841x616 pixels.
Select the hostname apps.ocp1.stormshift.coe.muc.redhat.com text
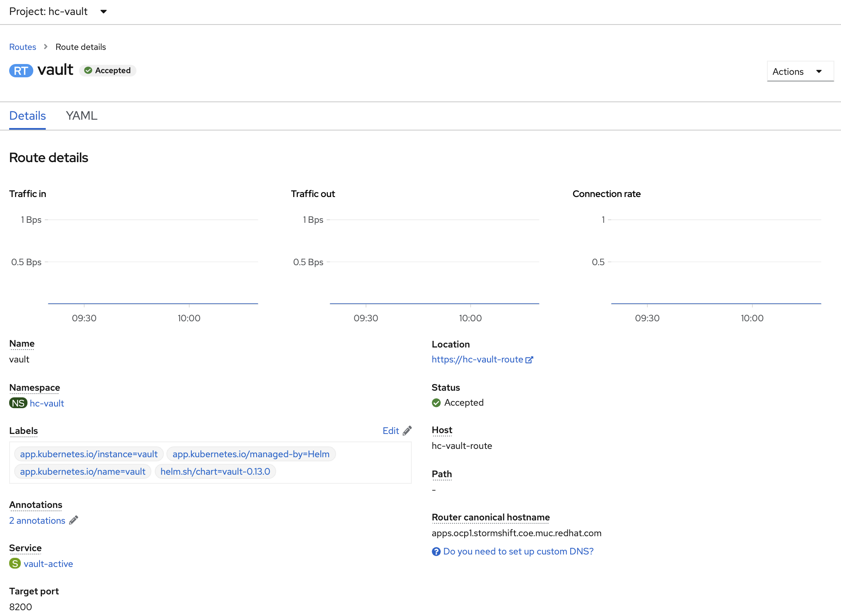tap(517, 533)
